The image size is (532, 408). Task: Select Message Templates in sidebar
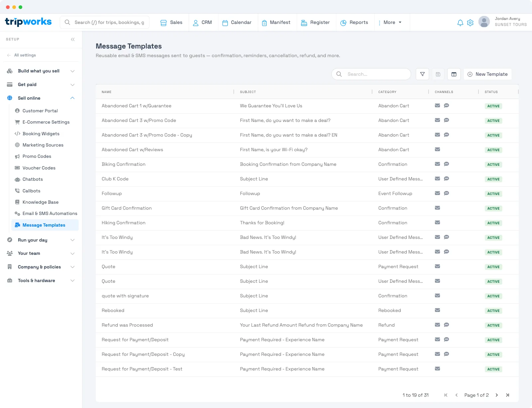(45, 225)
